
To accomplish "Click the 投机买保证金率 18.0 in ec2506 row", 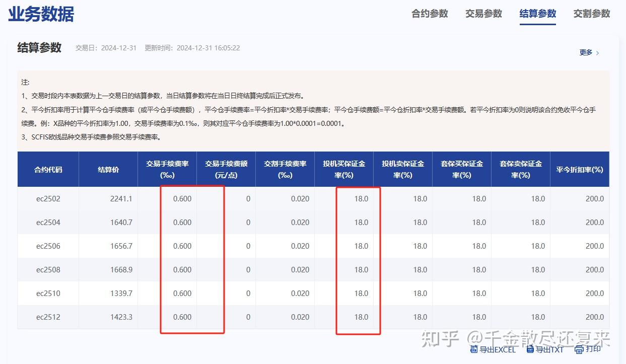I will 361,246.
